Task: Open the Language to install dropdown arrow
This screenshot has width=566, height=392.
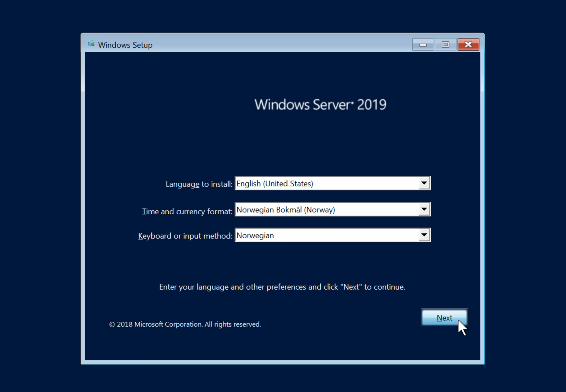Action: [424, 183]
